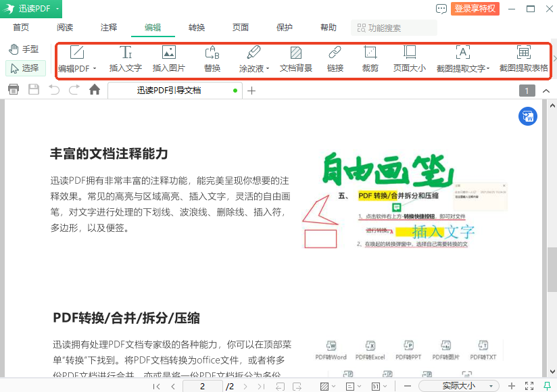Click 插入图片 to insert an image
557x392 pixels.
[169, 59]
